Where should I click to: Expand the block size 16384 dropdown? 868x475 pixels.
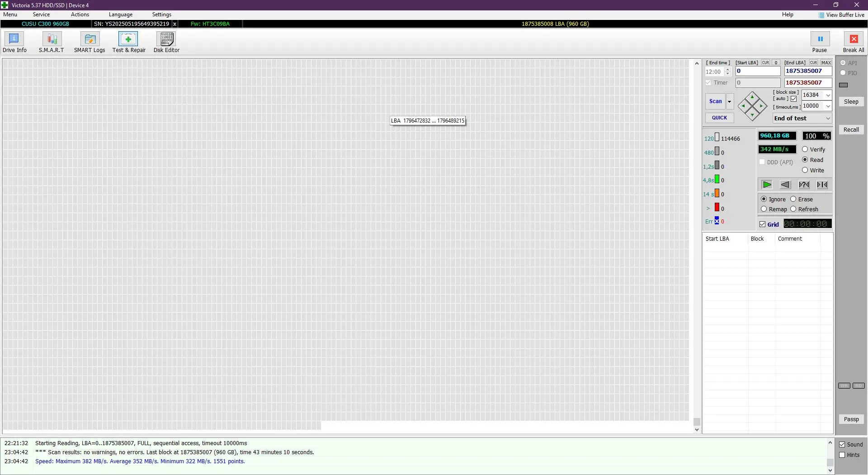tap(828, 95)
